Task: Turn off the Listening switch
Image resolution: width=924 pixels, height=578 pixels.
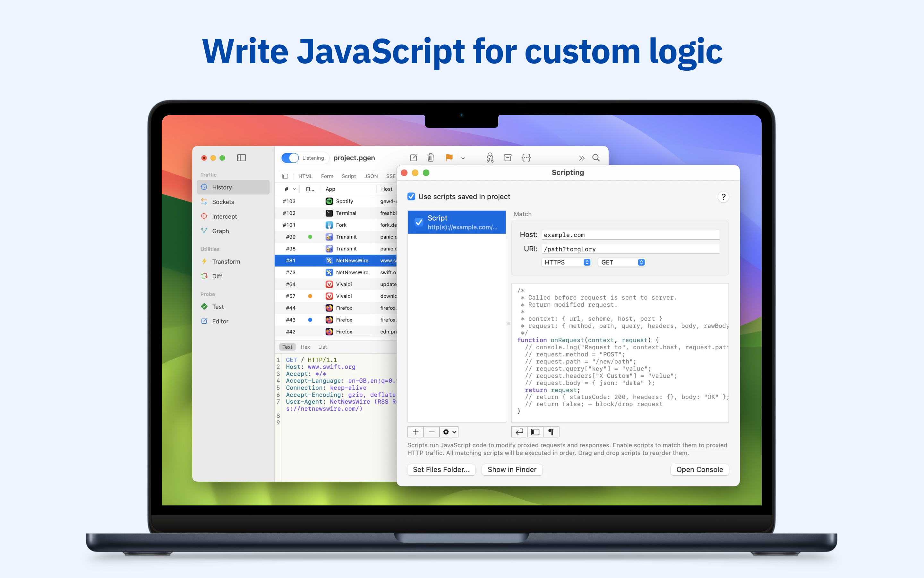Action: tap(290, 158)
